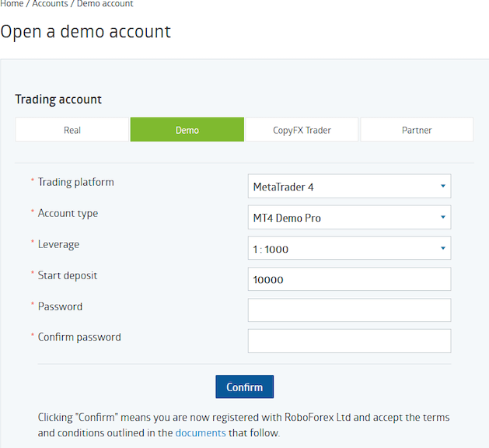Viewport: 489px width, 448px height.
Task: Focus the Confirm password input field
Action: click(x=349, y=341)
